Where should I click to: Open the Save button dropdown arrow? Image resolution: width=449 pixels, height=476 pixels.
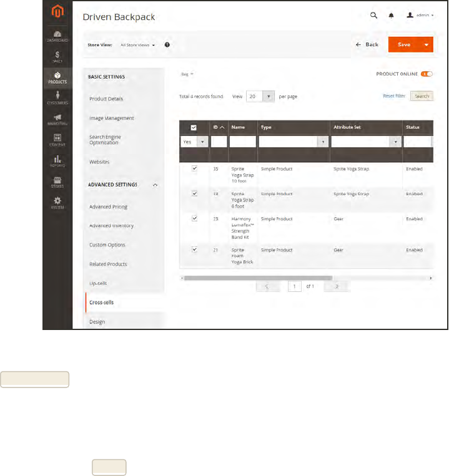[427, 45]
